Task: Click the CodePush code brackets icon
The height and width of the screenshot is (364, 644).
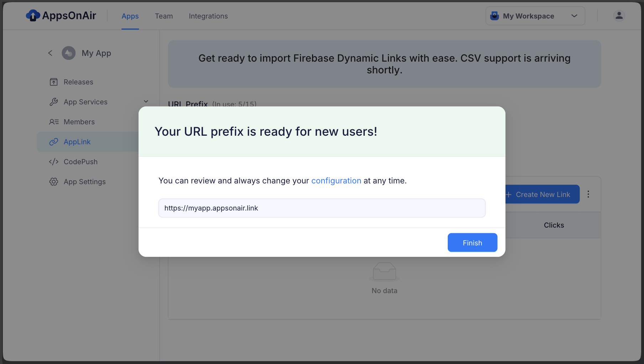Action: [53, 162]
